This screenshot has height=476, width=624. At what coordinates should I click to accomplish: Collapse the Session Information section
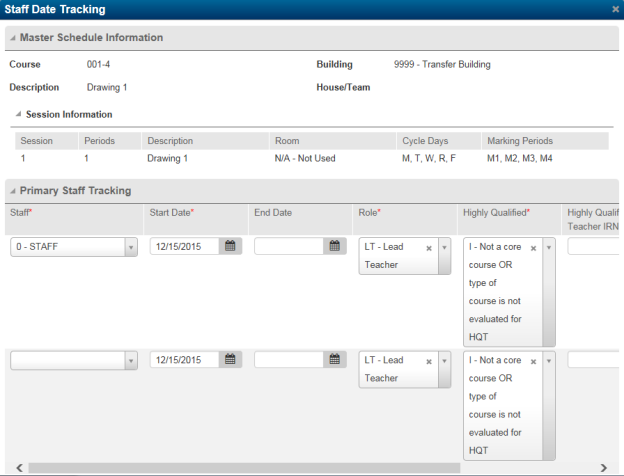tap(18, 115)
